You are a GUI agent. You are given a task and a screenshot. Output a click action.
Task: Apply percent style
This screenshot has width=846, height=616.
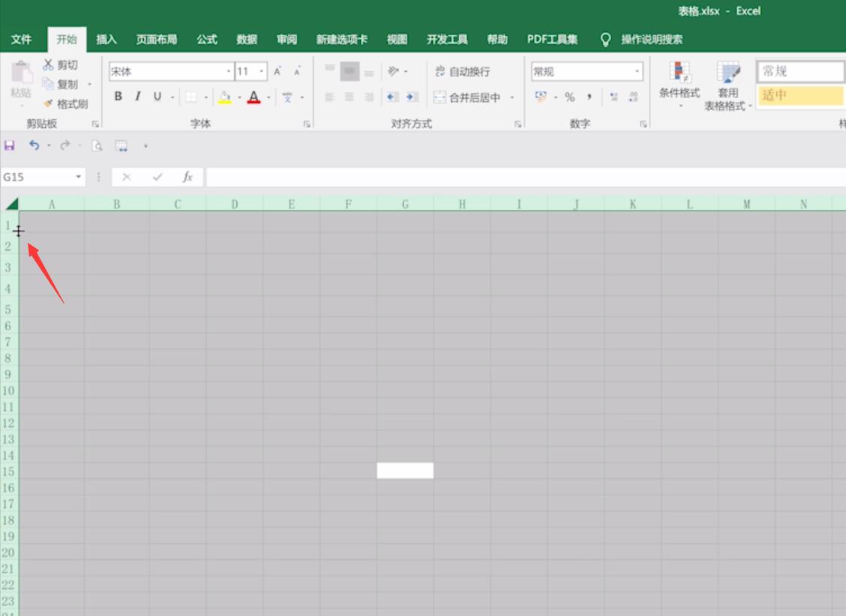coord(570,97)
